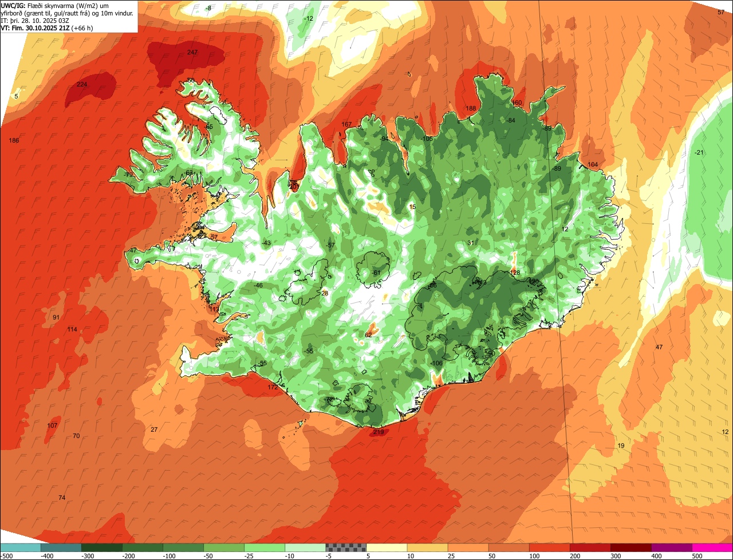Image resolution: width=733 pixels, height=560 pixels.
Task: Click the value -94 on the map
Action: [384, 139]
